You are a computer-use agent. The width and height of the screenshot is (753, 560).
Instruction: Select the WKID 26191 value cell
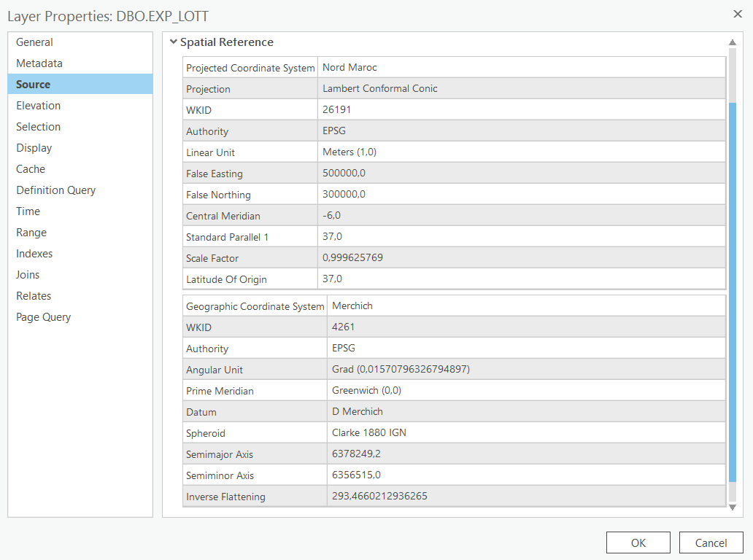click(x=522, y=109)
